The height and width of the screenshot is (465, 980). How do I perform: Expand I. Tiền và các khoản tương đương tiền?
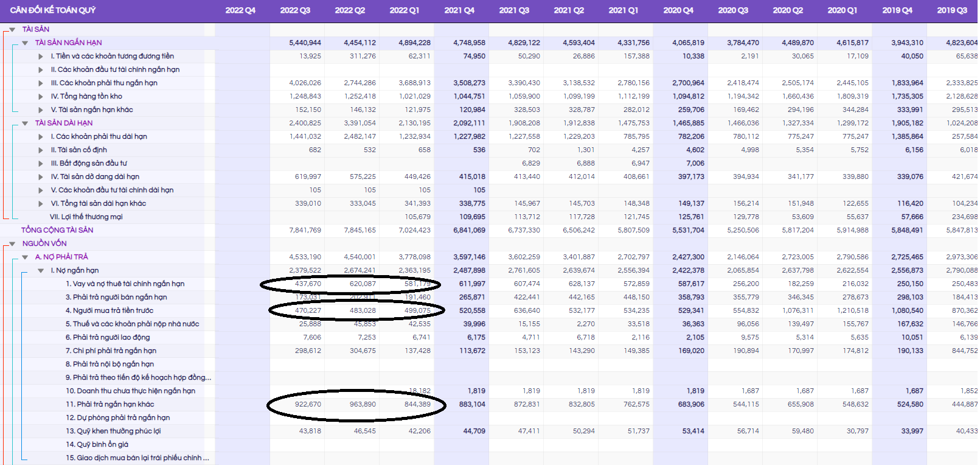click(41, 57)
